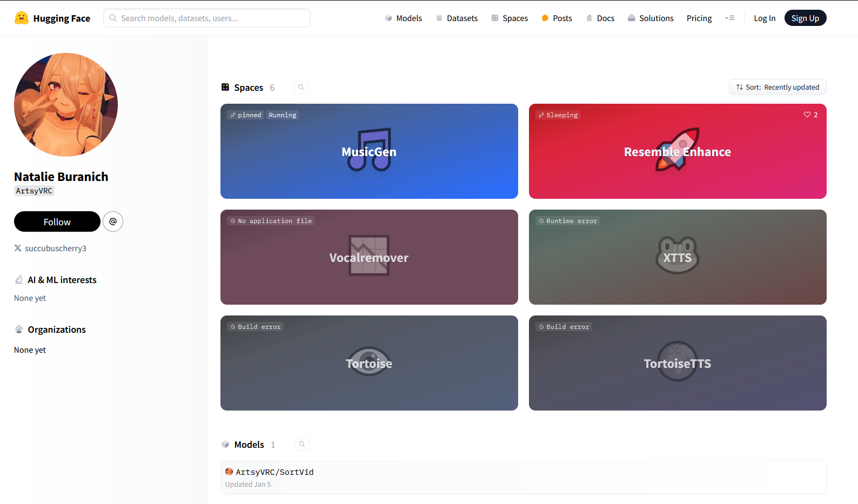Open the Models nav link
The image size is (858, 504).
[403, 18]
